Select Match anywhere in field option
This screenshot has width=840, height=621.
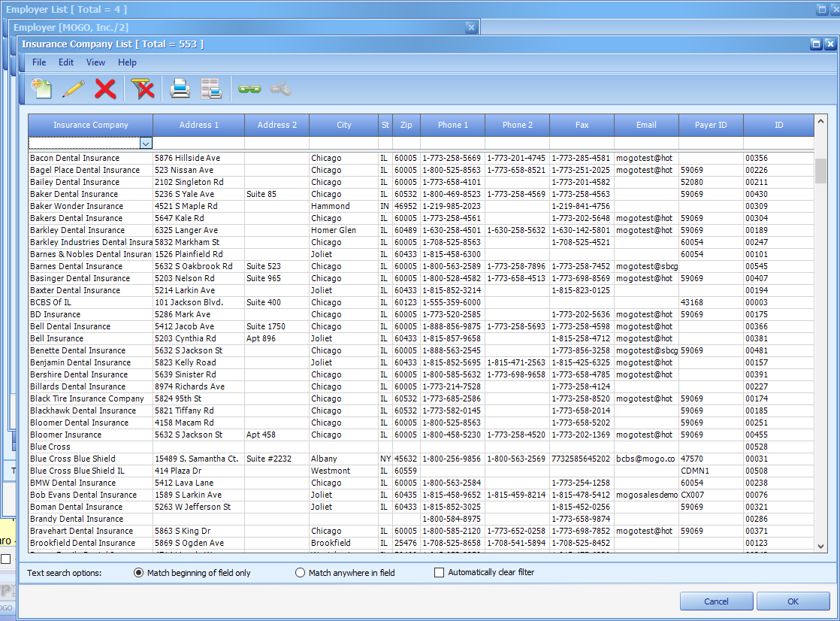(300, 573)
